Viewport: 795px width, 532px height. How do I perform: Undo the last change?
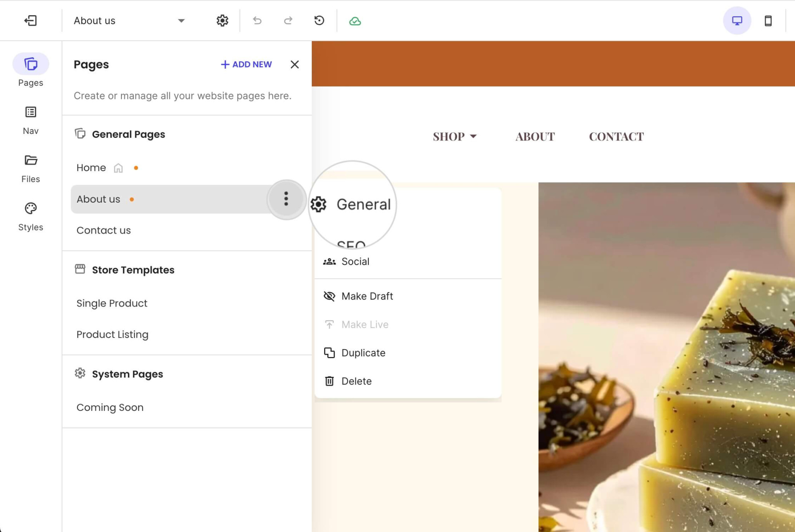257,21
